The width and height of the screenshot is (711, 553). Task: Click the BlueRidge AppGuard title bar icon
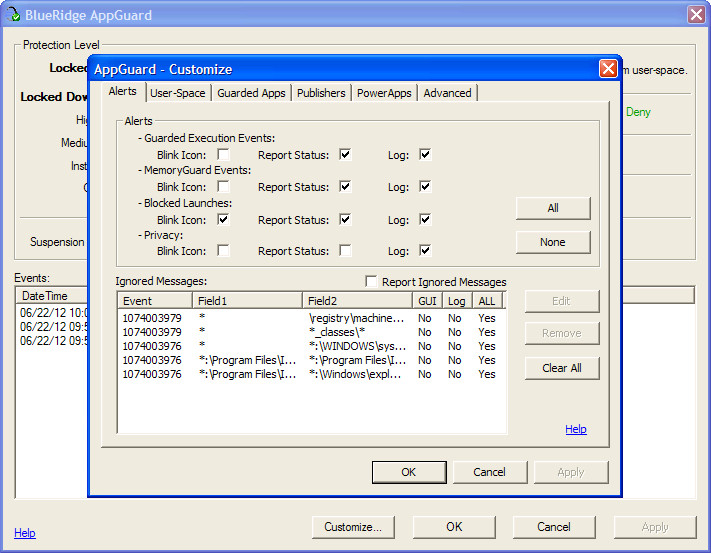13,15
